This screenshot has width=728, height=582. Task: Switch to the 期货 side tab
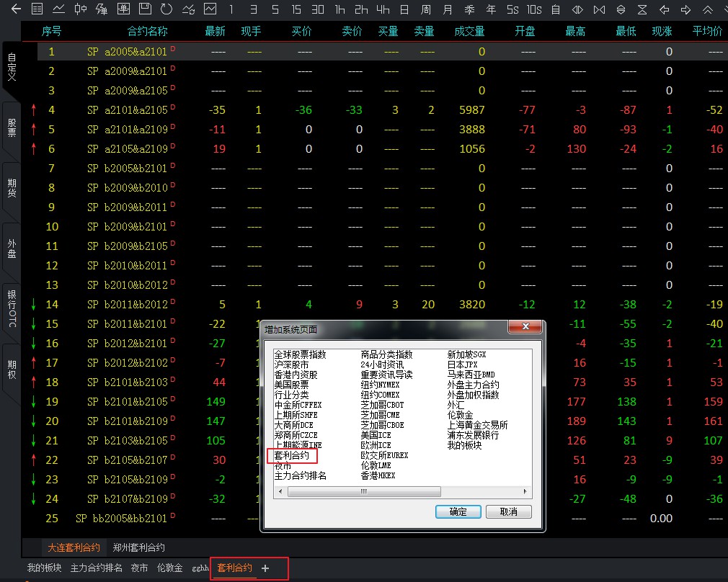[12, 188]
